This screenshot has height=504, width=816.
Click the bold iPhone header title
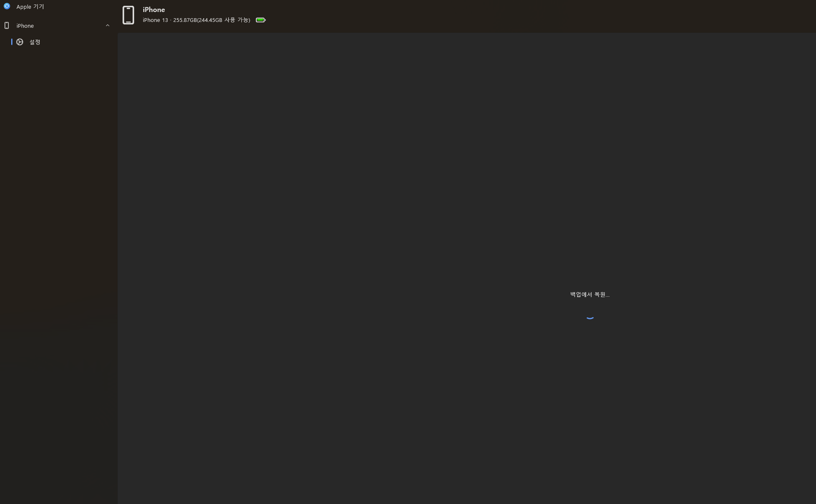point(154,10)
